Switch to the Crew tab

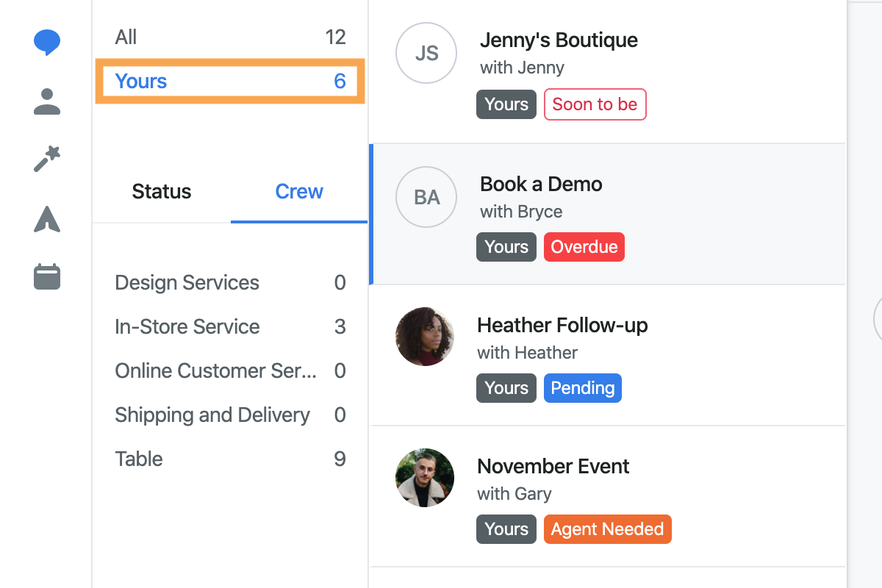(x=299, y=192)
